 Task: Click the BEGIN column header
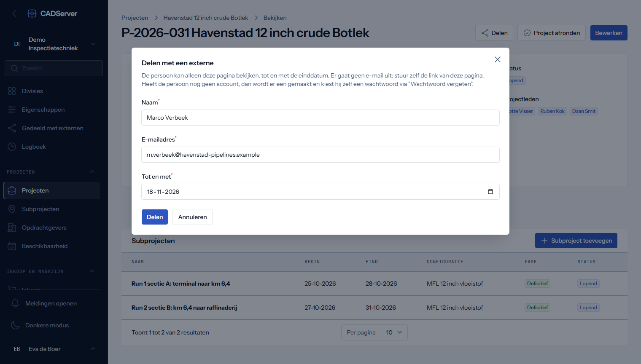(x=312, y=262)
